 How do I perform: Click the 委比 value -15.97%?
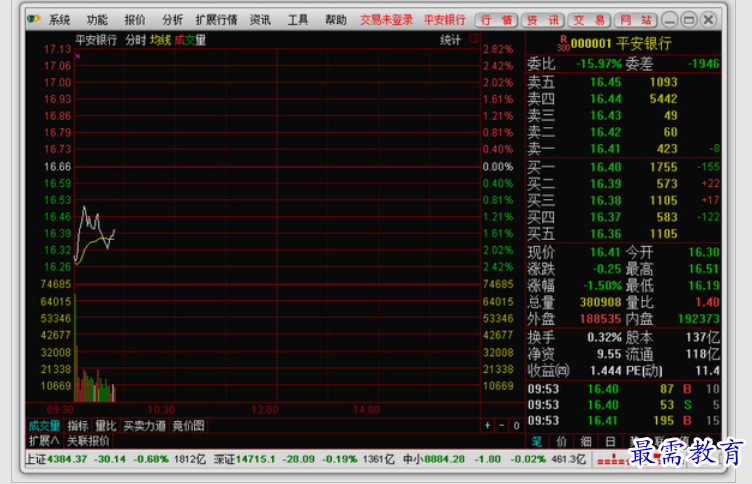(599, 64)
